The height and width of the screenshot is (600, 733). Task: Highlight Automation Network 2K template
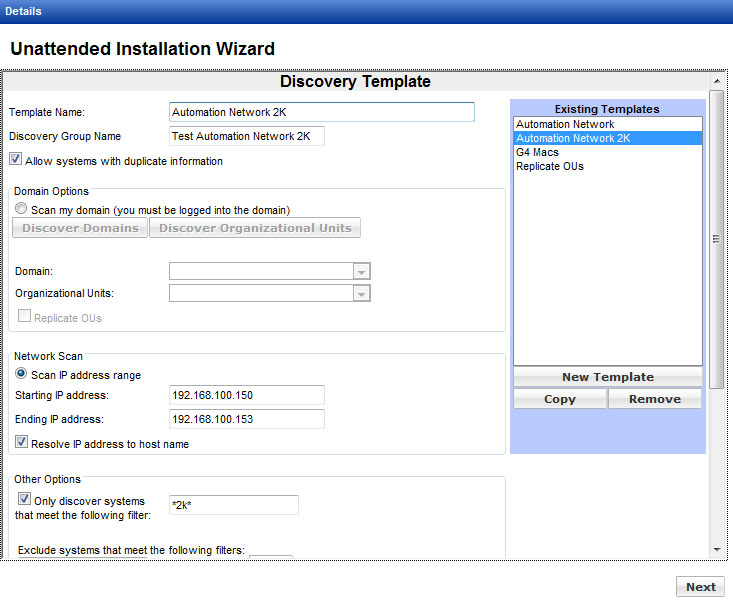point(573,138)
